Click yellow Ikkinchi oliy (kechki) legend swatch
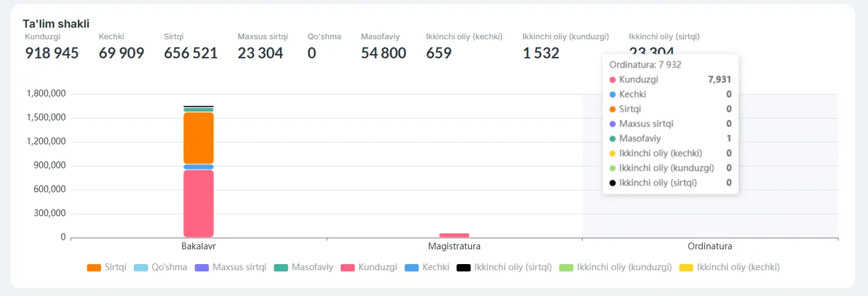868x296 pixels. (x=686, y=268)
